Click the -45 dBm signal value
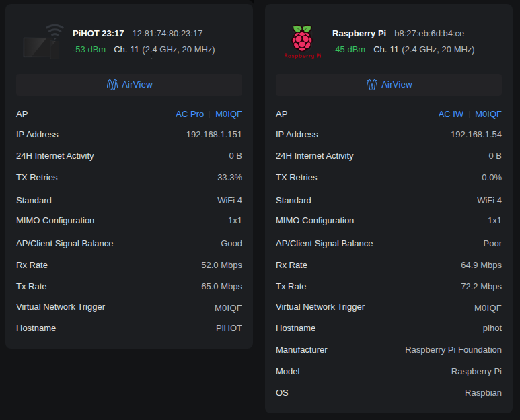This screenshot has width=520, height=420. (348, 50)
